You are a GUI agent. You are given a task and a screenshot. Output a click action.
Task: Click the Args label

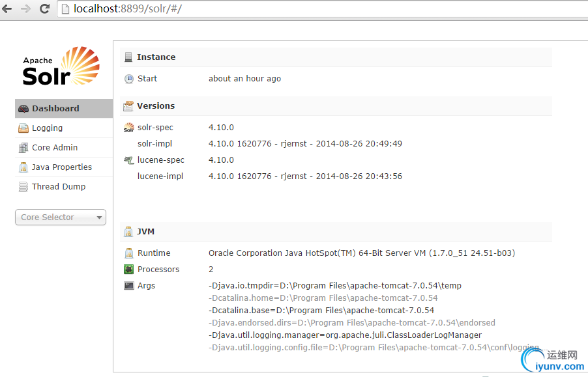pos(146,286)
